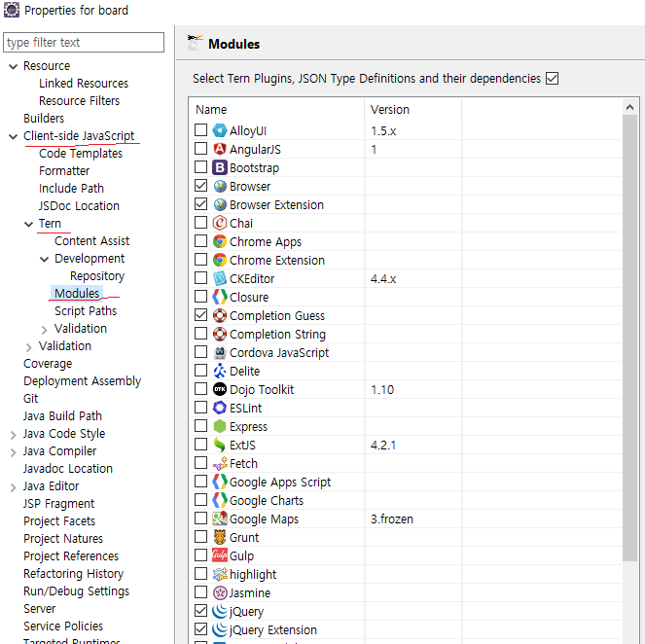645x644 pixels.
Task: Expand the Java Code Style node
Action: tap(14, 435)
